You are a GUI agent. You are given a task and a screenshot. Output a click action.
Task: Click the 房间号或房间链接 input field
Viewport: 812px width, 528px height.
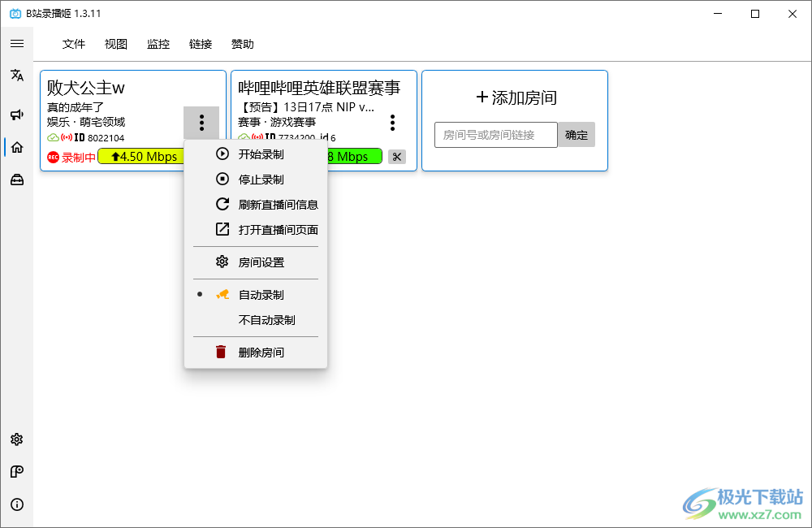(495, 135)
